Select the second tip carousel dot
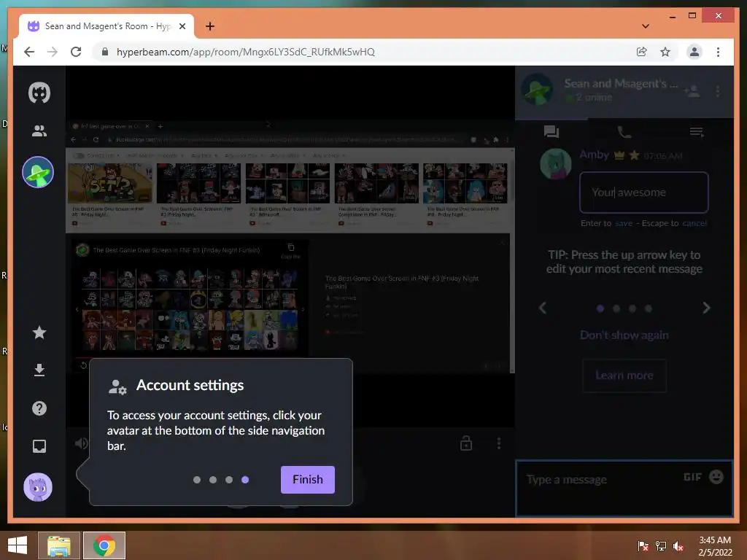 point(616,308)
